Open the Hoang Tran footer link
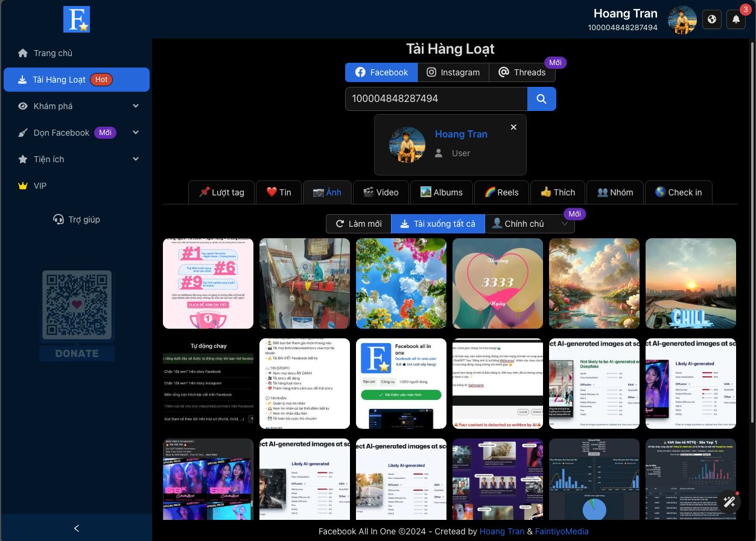 click(502, 531)
